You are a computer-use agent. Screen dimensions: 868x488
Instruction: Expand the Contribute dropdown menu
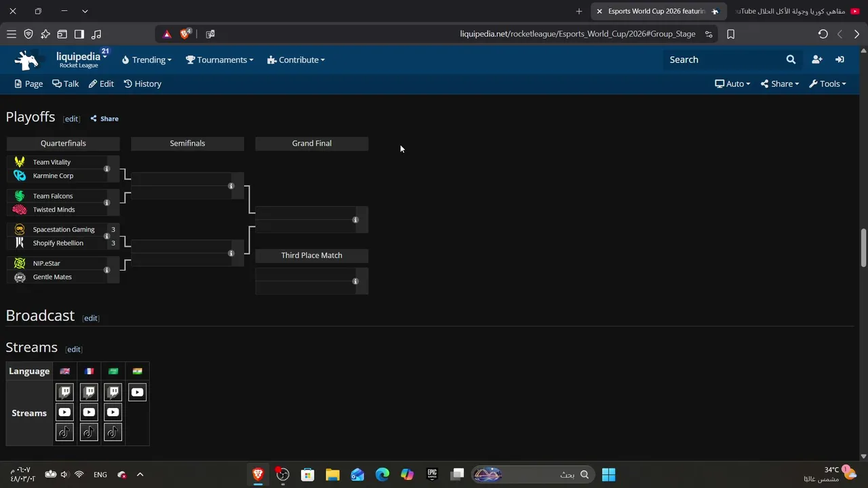pyautogui.click(x=296, y=60)
